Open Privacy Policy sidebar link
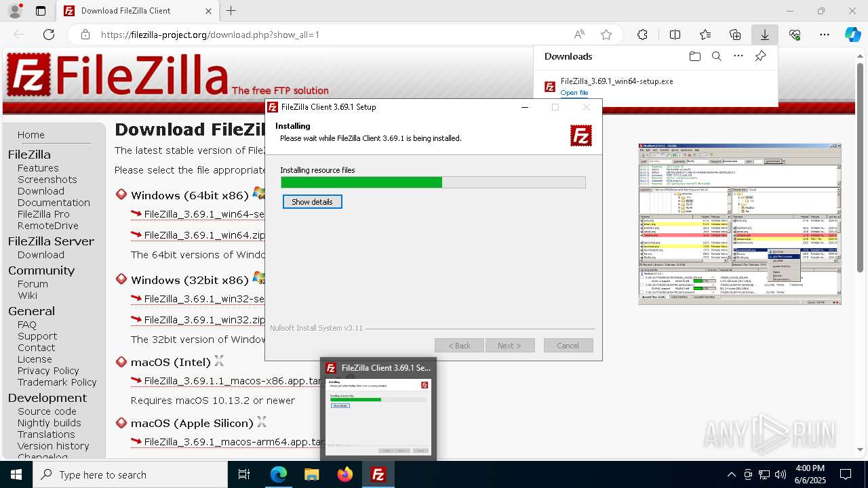Image resolution: width=868 pixels, height=488 pixels. tap(48, 371)
